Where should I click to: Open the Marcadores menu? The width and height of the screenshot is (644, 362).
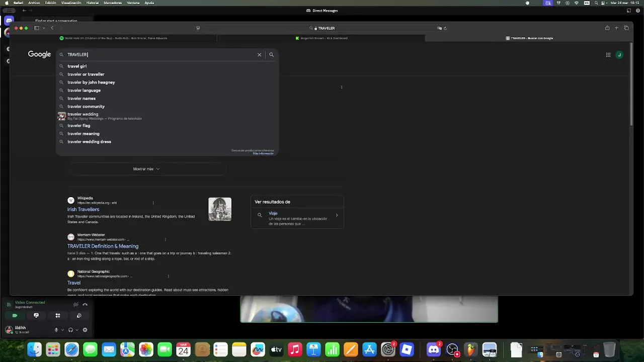[x=113, y=3]
